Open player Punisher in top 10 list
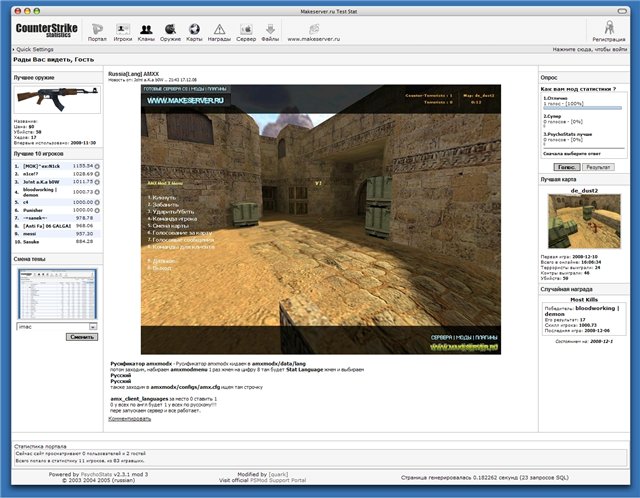Screen dimensions: 640x498 [33, 210]
